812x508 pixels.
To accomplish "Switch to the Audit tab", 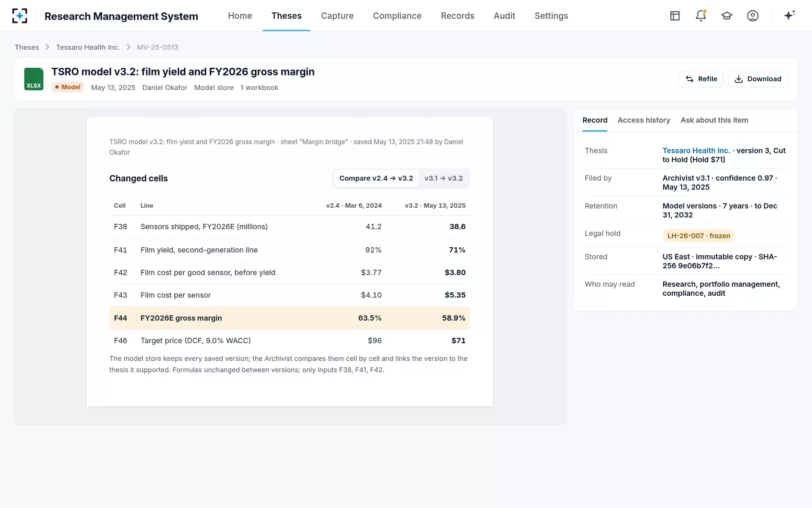I will 505,16.
